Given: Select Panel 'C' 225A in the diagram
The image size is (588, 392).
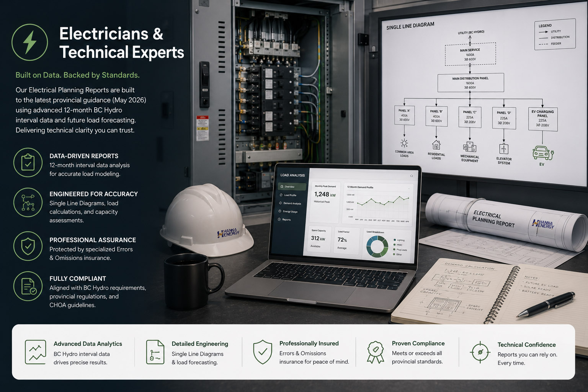Looking at the screenshot, I should coord(470,117).
